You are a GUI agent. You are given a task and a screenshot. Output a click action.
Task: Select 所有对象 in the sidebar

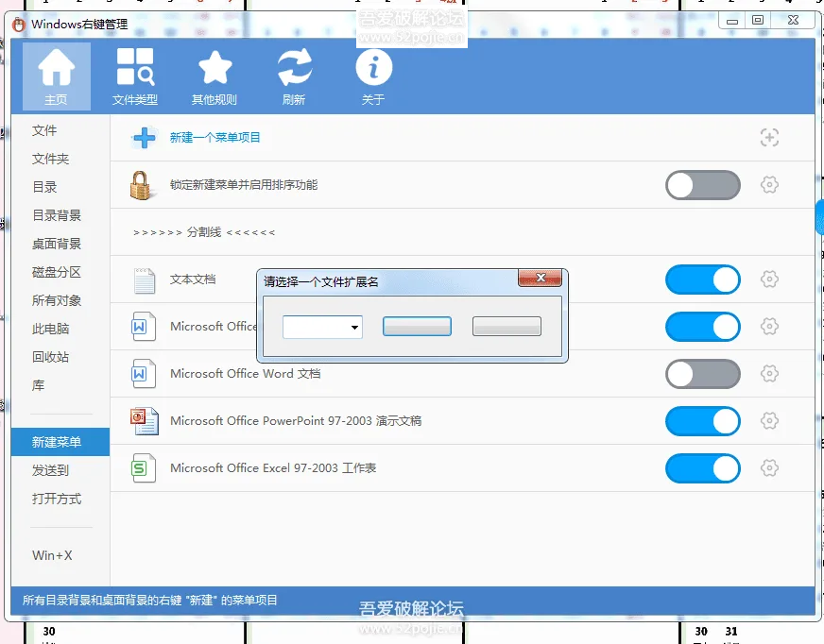(x=57, y=300)
